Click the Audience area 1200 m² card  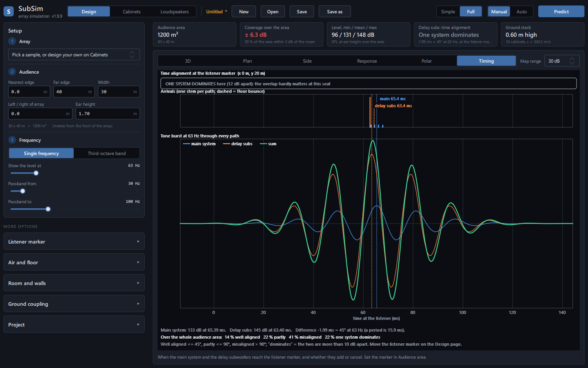[x=194, y=34]
